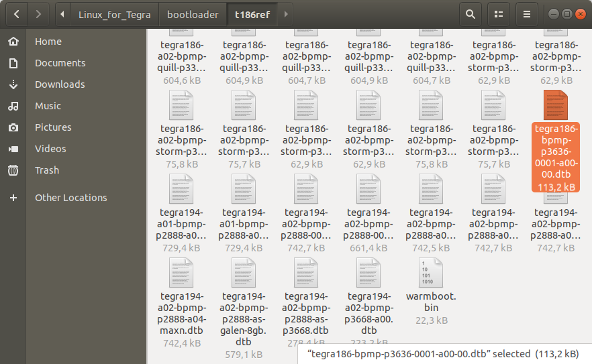Click the 661,4 kB size label
The width and height of the screenshot is (592, 364).
(x=369, y=248)
